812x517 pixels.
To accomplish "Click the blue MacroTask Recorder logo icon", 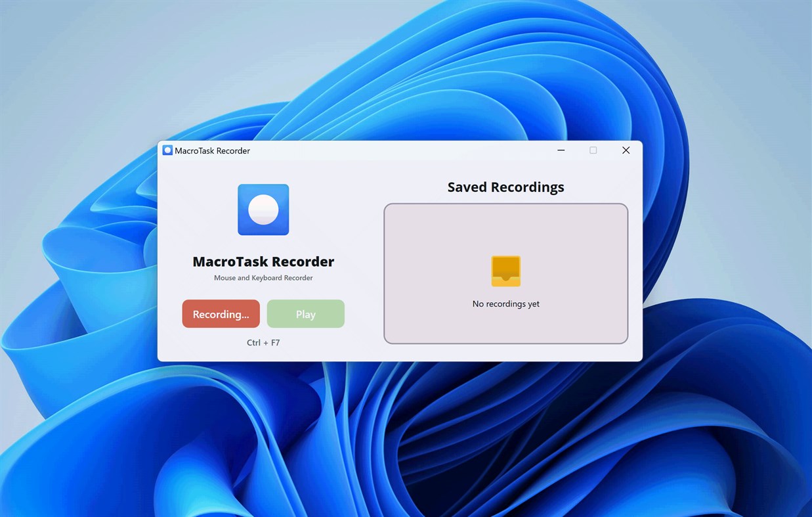I will (x=263, y=209).
